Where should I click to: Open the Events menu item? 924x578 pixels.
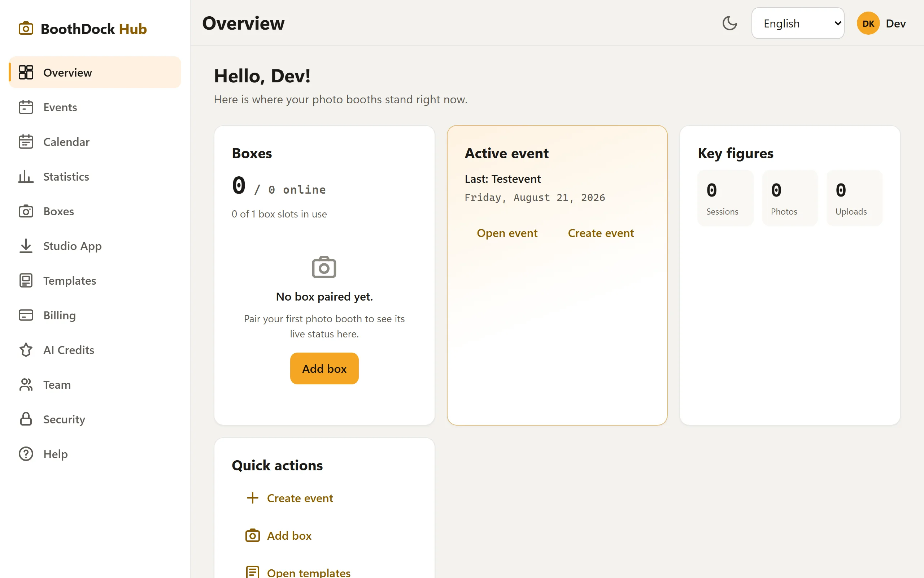pyautogui.click(x=95, y=107)
